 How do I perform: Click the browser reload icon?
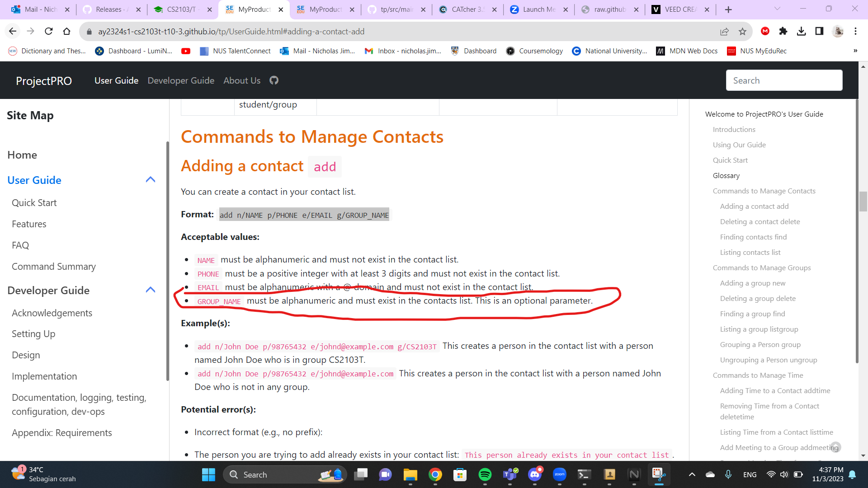coord(49,31)
